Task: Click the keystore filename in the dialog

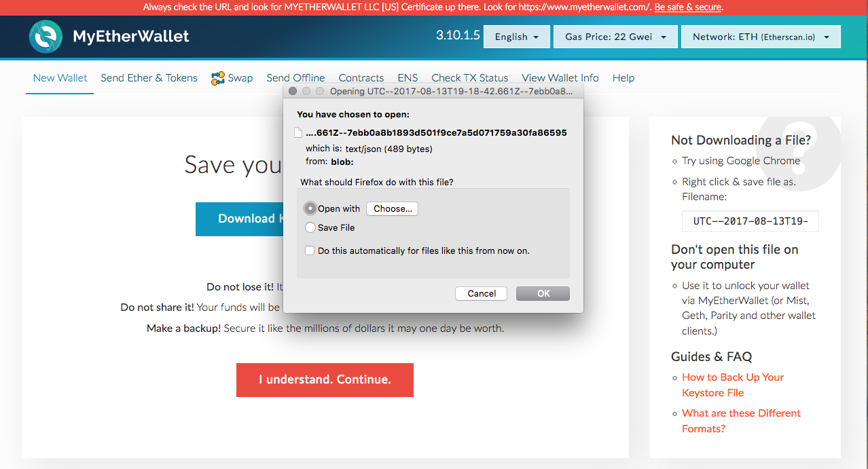Action: [x=436, y=132]
